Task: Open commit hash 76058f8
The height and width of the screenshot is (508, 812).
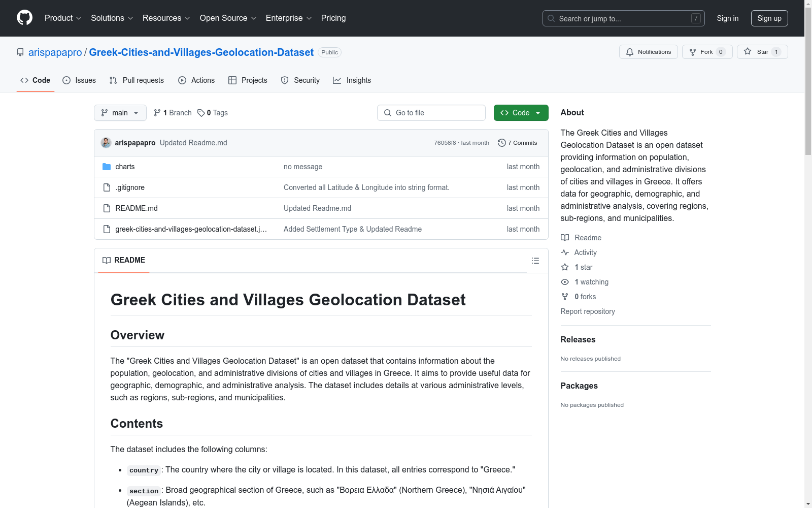Action: (x=445, y=143)
